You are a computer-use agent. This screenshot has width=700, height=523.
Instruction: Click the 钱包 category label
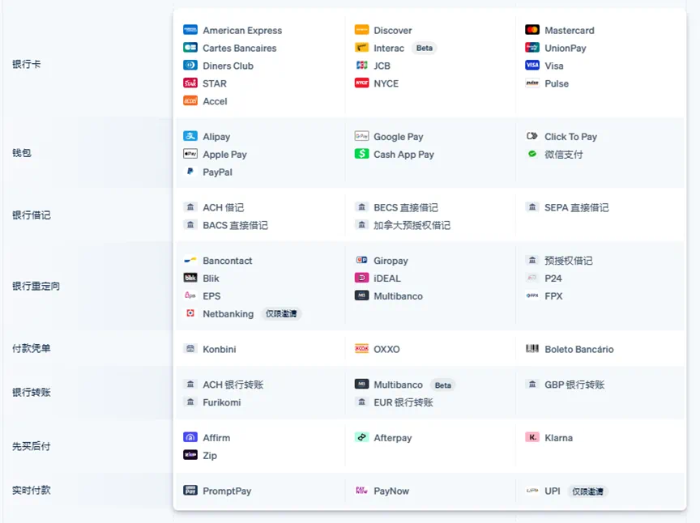(x=22, y=153)
